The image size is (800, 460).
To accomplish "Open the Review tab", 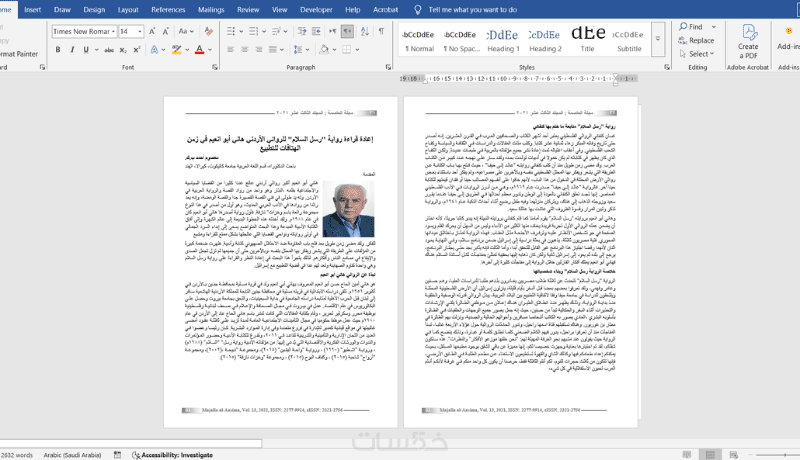I will (x=248, y=9).
